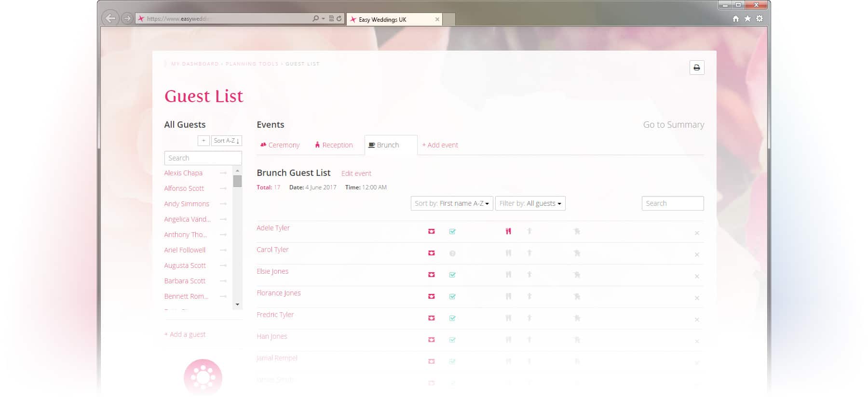Click the meal cutlery icon for Elsie Jones

(508, 275)
